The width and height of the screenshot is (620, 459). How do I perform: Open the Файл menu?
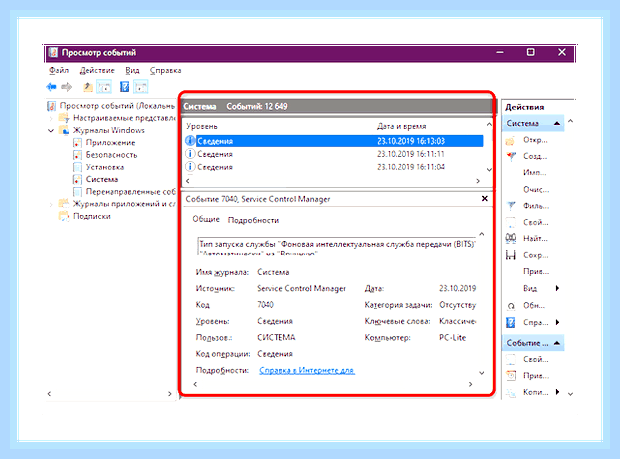[59, 70]
